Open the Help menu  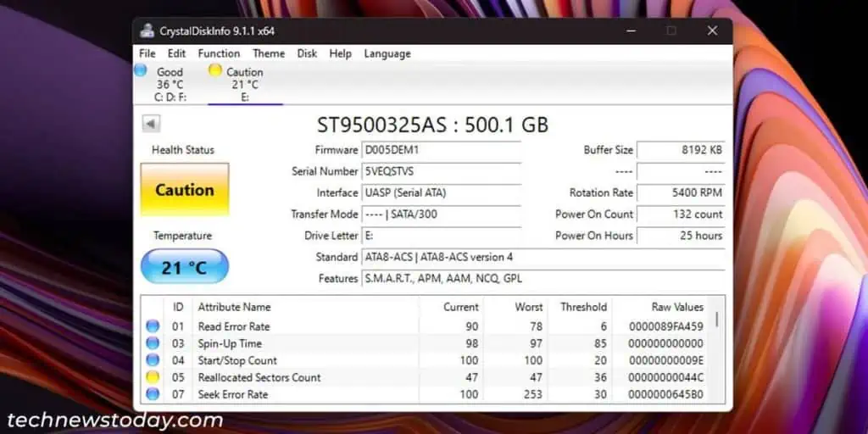[340, 53]
